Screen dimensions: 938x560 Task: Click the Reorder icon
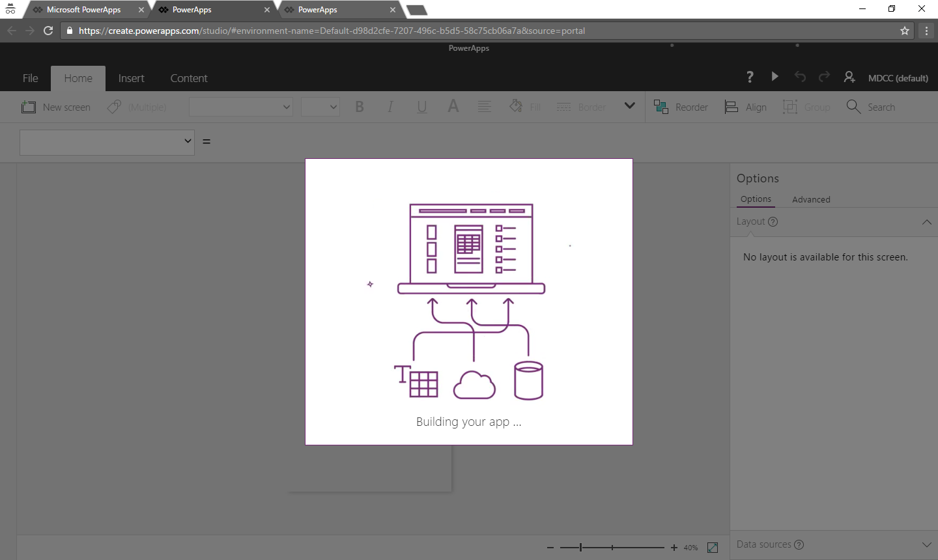tap(661, 107)
